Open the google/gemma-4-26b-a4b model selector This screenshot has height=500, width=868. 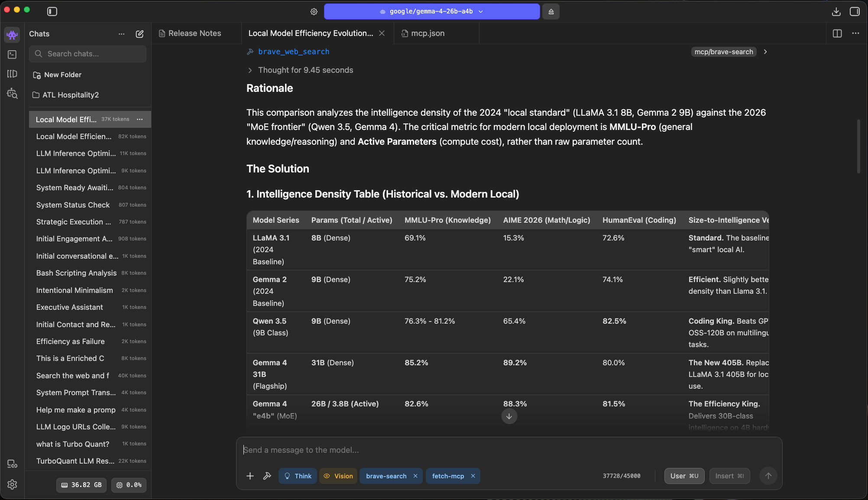431,12
